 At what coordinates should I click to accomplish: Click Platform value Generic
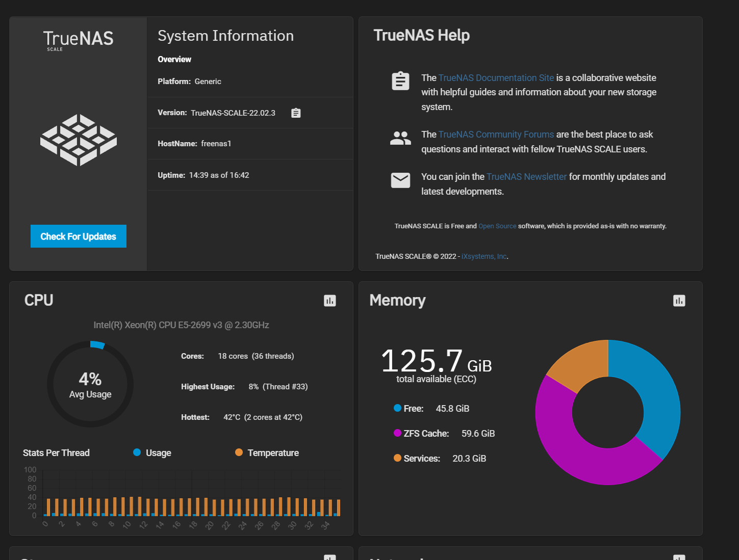(x=208, y=82)
